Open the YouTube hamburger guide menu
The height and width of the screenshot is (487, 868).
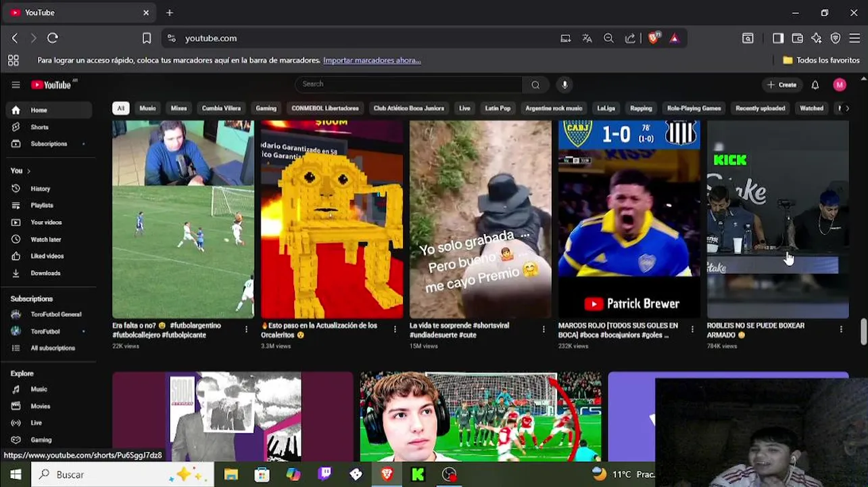click(16, 85)
